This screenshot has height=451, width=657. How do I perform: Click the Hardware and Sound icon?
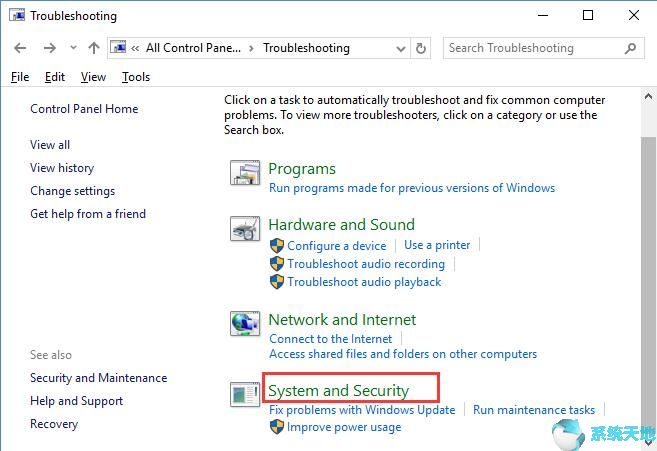[245, 228]
